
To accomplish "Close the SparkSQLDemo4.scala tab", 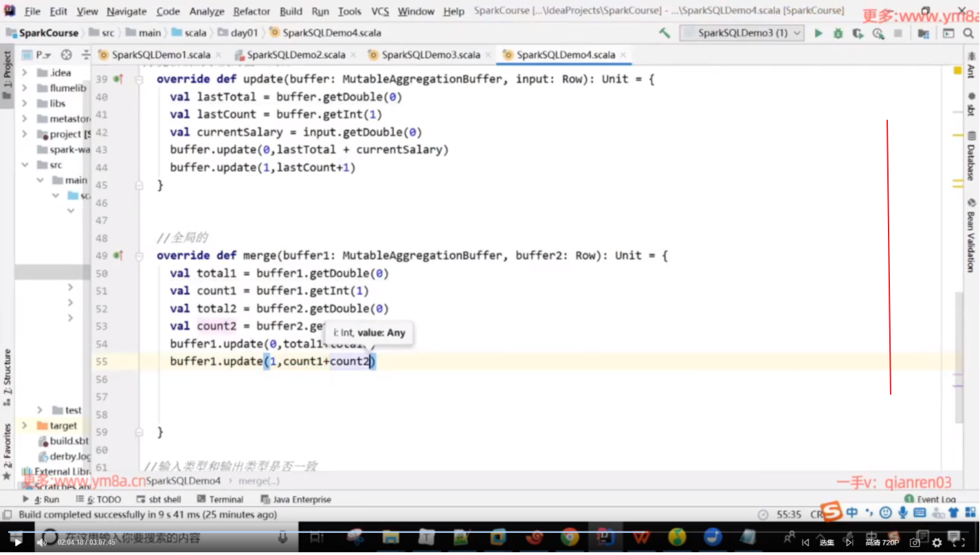I will pyautogui.click(x=623, y=55).
